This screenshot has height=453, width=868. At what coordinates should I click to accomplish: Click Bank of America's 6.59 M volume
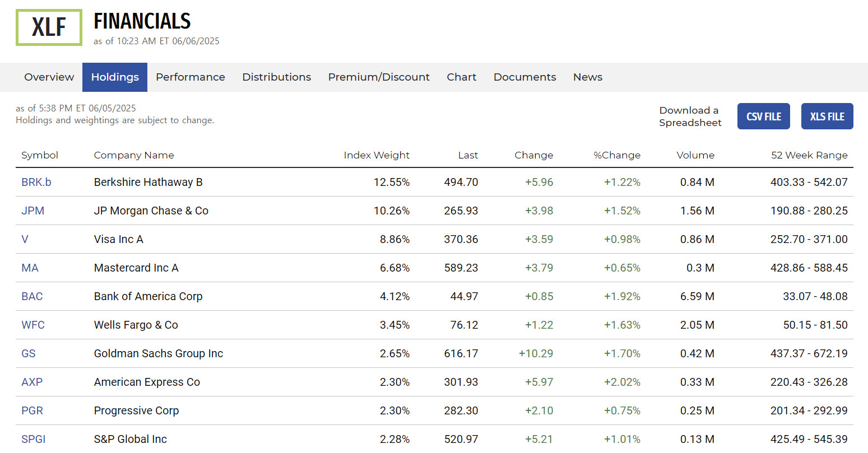point(697,297)
